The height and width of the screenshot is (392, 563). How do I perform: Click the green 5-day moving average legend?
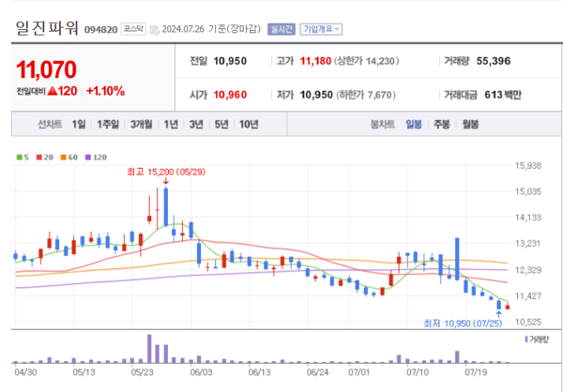point(23,158)
